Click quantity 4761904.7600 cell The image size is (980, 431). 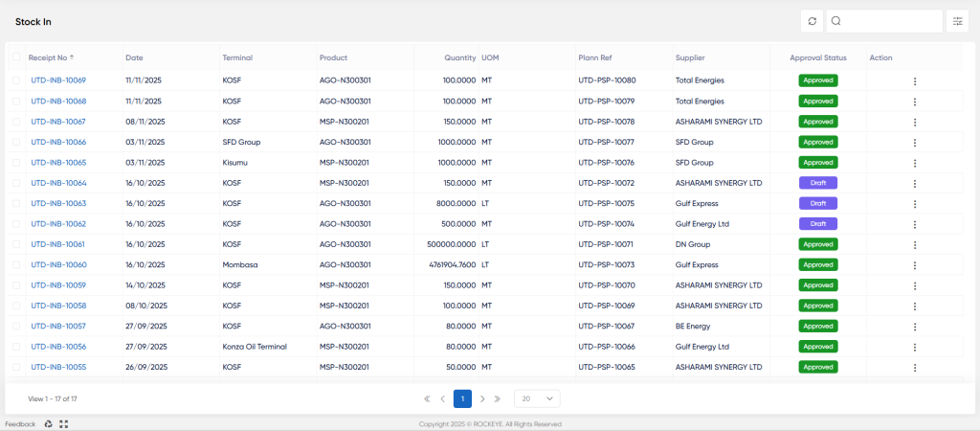[453, 264]
